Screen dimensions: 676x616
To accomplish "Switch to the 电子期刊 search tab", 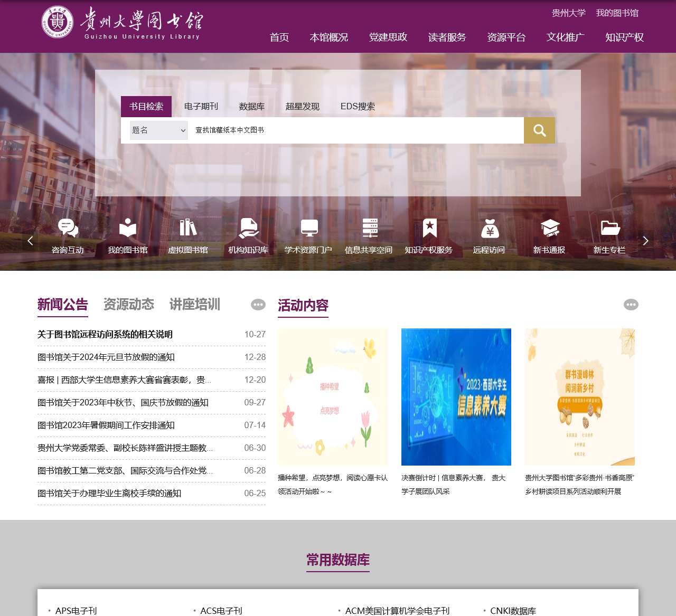I will coord(202,106).
